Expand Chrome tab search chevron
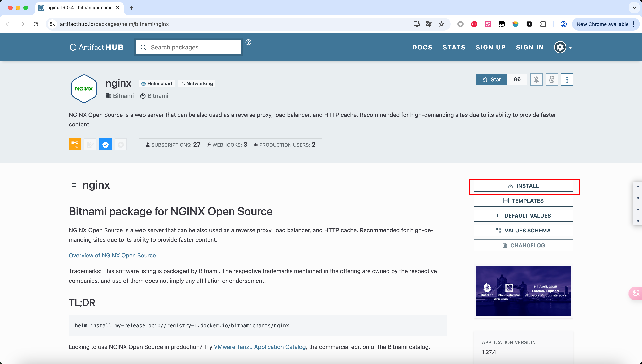This screenshot has height=364, width=642. tap(634, 7)
